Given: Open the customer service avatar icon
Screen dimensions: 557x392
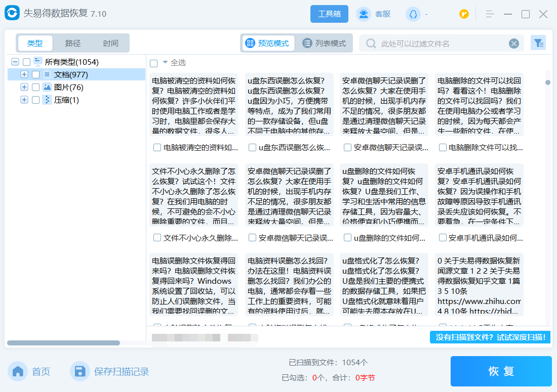Looking at the screenshot, I should point(364,14).
